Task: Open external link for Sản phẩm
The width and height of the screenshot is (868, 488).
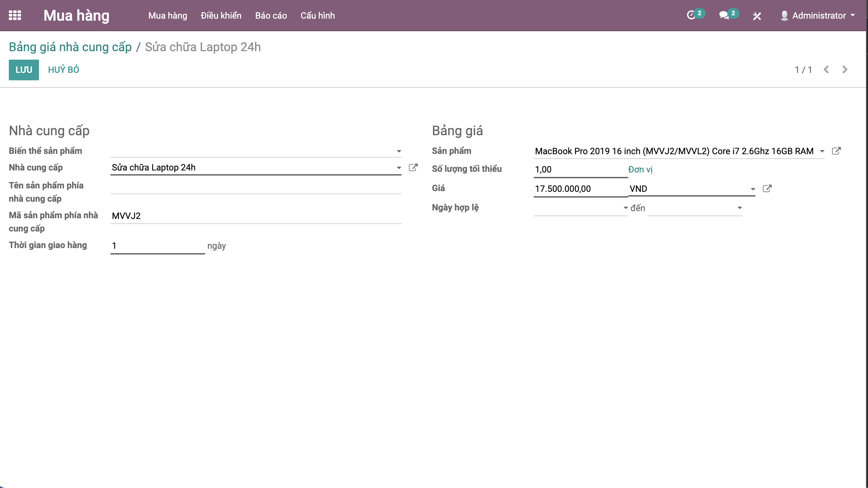Action: [836, 151]
